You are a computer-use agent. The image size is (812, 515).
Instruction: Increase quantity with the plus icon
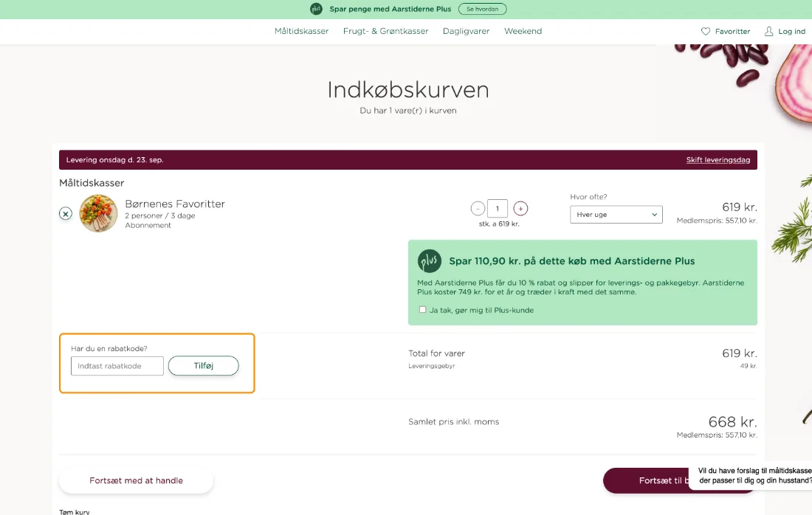pyautogui.click(x=520, y=209)
